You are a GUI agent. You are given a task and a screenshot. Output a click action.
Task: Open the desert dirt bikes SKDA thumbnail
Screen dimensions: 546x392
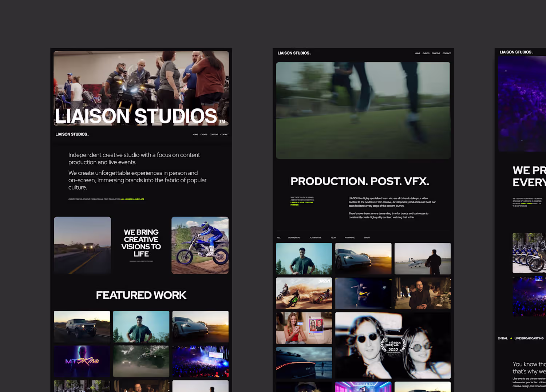[x=304, y=293]
